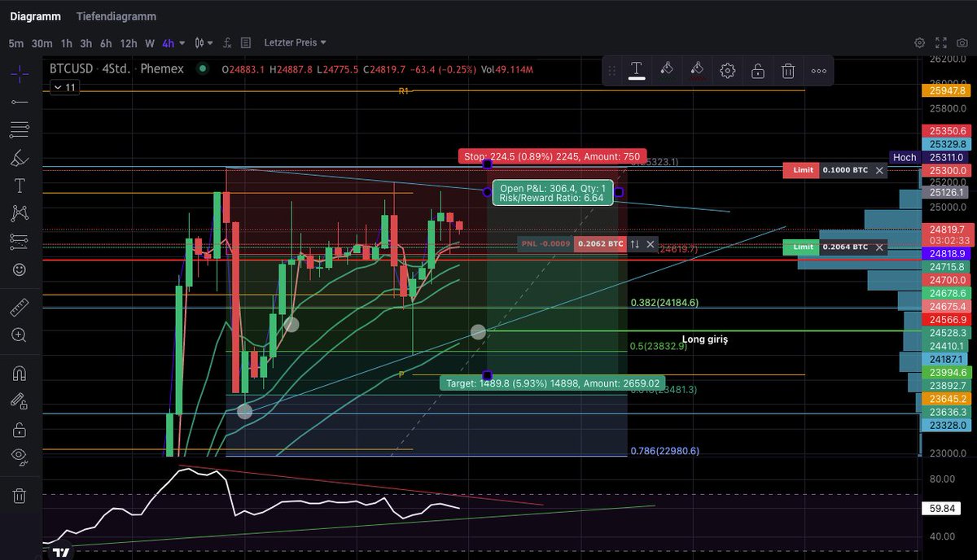Switch to the Diagramm tab
The image size is (977, 560).
(33, 16)
